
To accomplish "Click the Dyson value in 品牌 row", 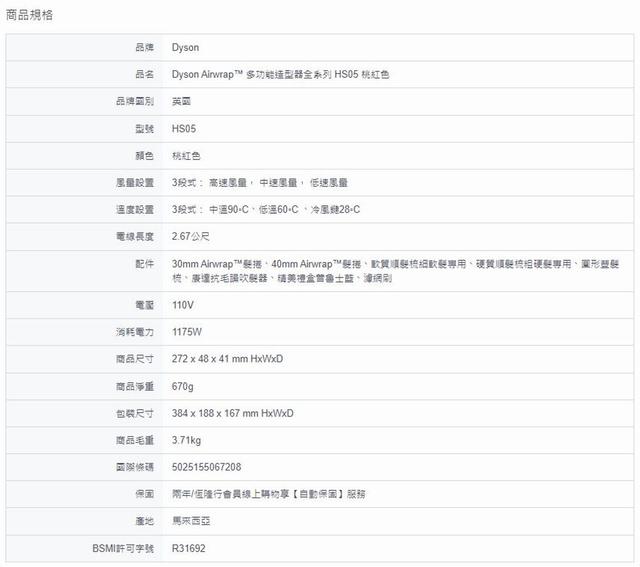I will [186, 46].
